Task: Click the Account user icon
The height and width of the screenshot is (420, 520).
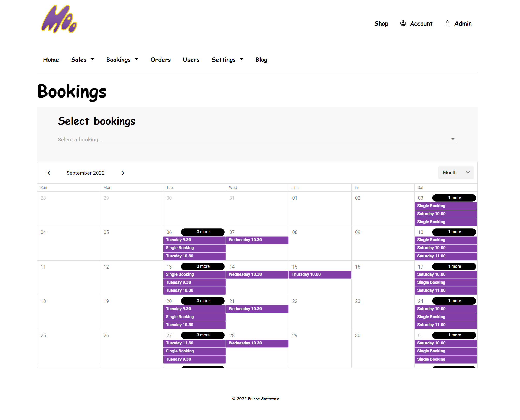Action: click(x=403, y=23)
